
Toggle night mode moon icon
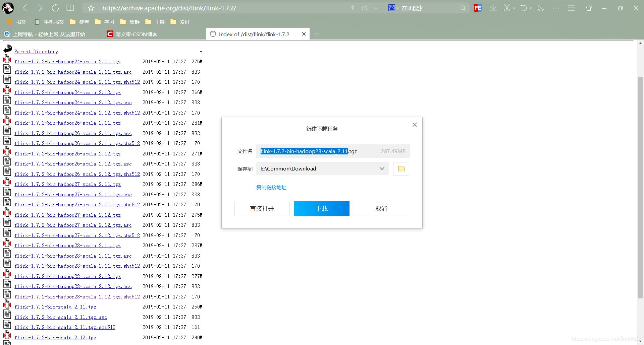(x=541, y=8)
